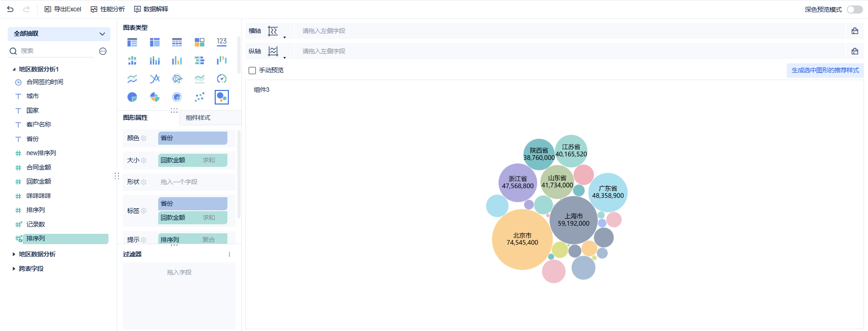
Task: Open the 全部抽取 dropdown
Action: 59,34
